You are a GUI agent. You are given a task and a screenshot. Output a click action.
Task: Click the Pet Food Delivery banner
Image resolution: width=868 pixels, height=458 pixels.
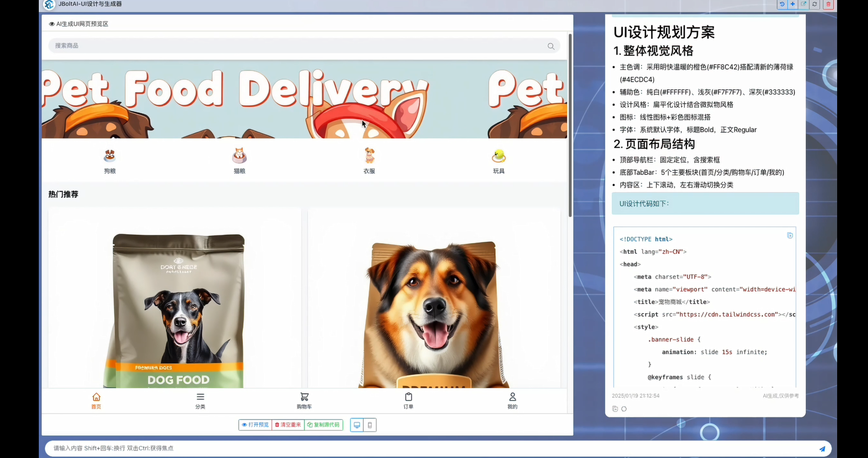tap(304, 99)
